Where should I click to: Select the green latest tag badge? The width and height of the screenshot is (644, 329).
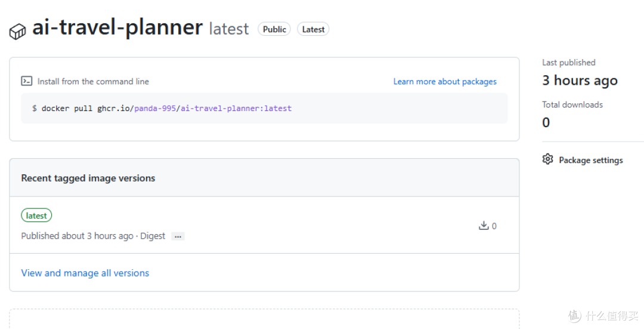point(36,216)
